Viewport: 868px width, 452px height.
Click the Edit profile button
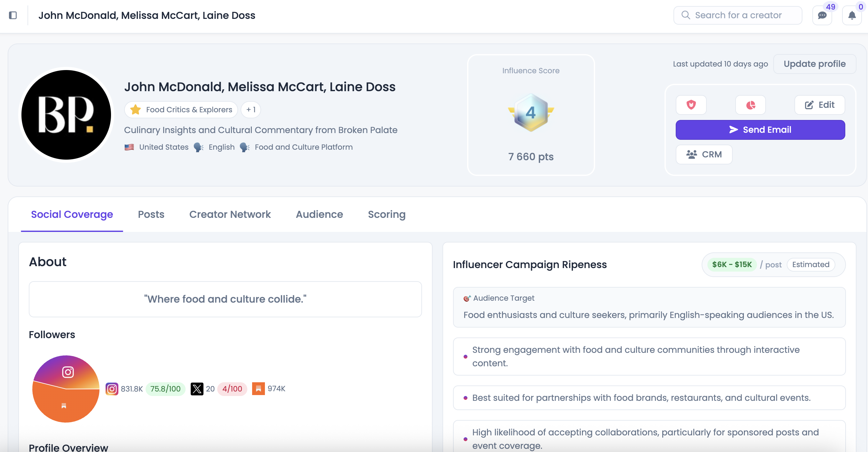(819, 105)
